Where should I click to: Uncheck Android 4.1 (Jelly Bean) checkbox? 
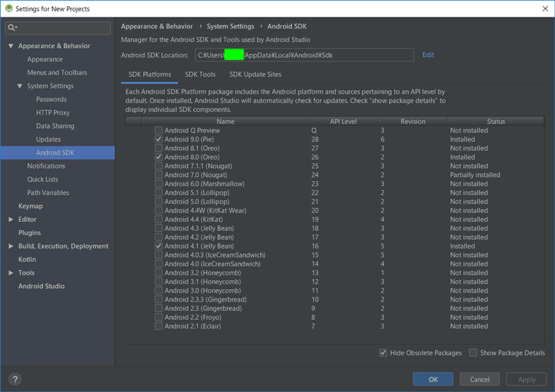click(x=159, y=246)
